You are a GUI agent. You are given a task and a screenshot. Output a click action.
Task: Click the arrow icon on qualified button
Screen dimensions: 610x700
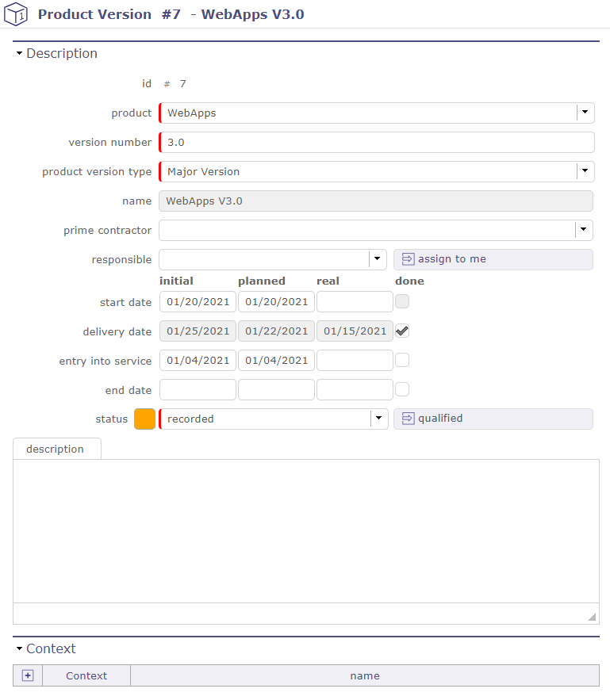pos(408,419)
